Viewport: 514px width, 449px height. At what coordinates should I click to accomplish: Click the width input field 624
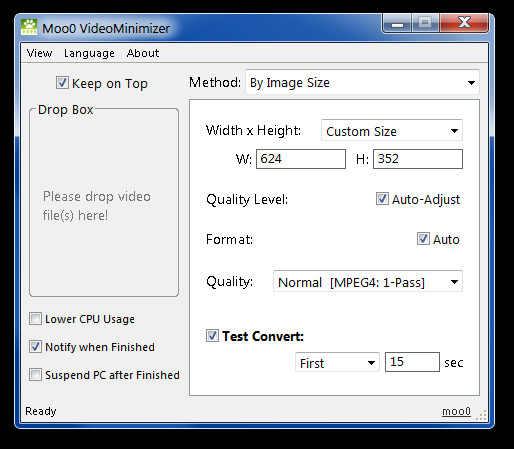pyautogui.click(x=301, y=159)
